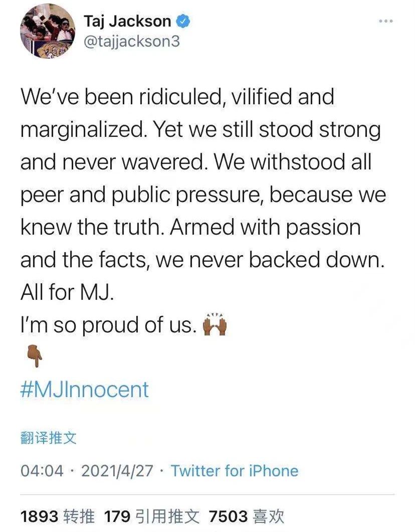Open the Taj Jackson display name

pos(127,22)
